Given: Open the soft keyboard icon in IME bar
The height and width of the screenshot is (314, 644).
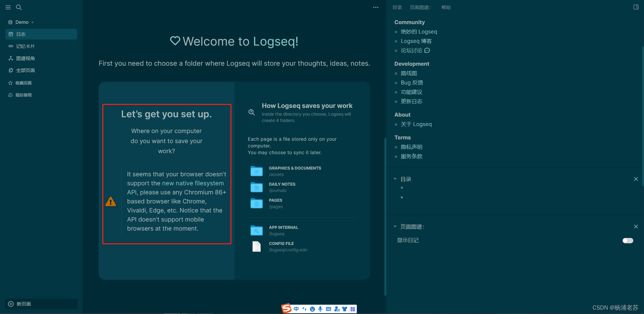Looking at the screenshot, I should [x=328, y=309].
